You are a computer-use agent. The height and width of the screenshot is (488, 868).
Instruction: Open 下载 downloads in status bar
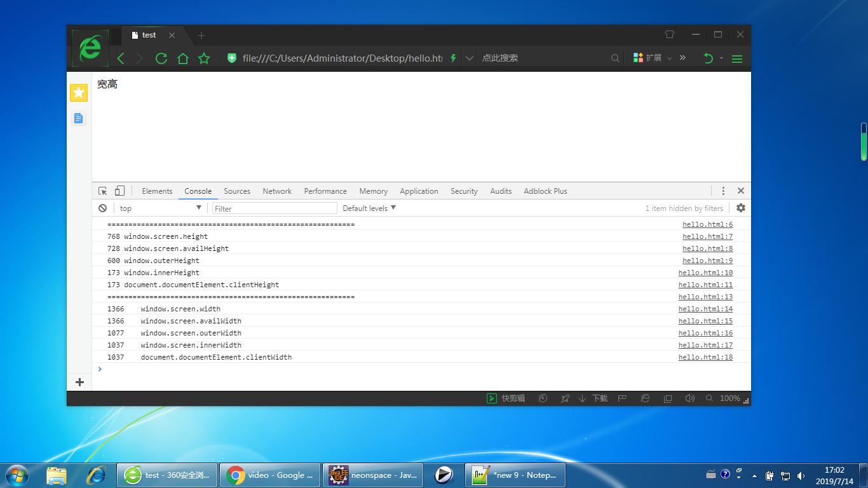pos(593,398)
